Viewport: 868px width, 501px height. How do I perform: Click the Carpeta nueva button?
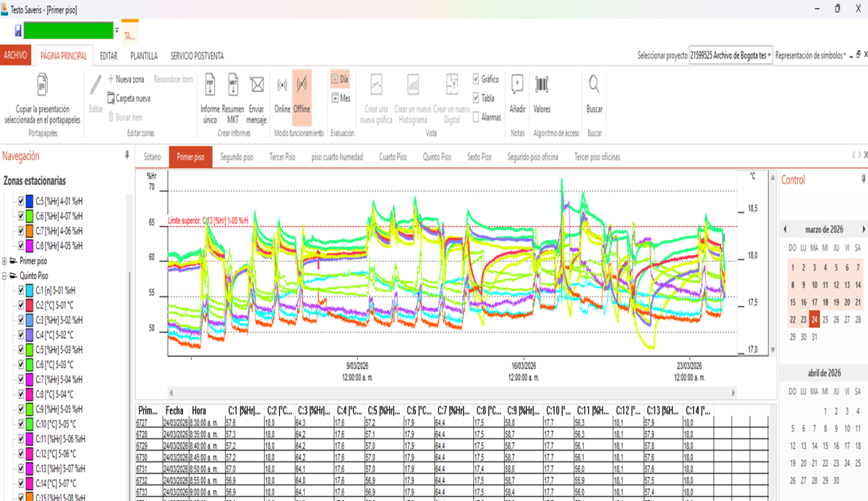pos(129,98)
